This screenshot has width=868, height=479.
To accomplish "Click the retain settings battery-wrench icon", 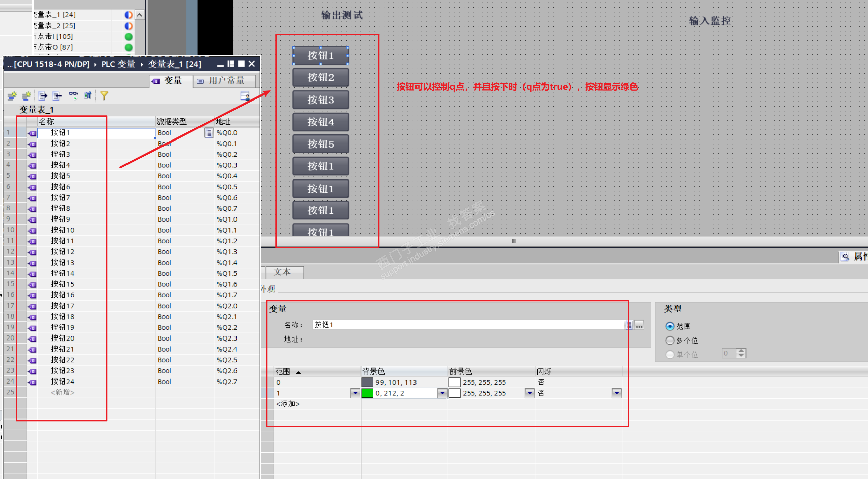I will [x=87, y=95].
